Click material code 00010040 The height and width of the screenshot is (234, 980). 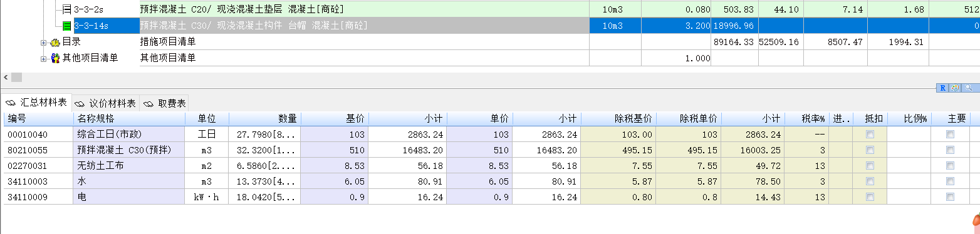(x=28, y=135)
